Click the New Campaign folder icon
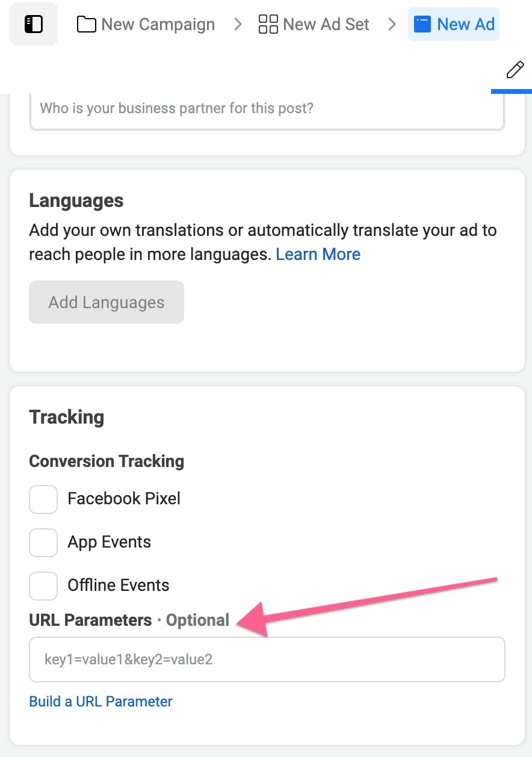Viewport: 532px width, 757px height. click(x=87, y=25)
